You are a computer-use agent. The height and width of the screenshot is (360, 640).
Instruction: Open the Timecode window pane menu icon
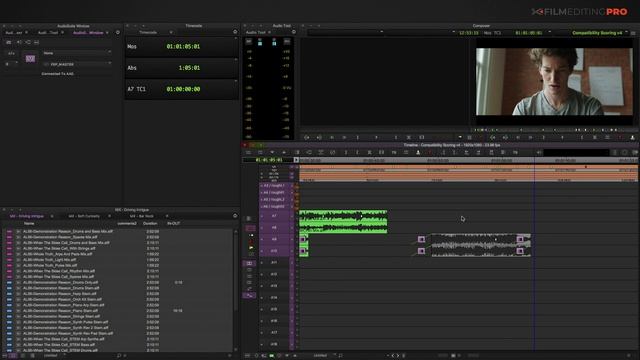pos(235,32)
